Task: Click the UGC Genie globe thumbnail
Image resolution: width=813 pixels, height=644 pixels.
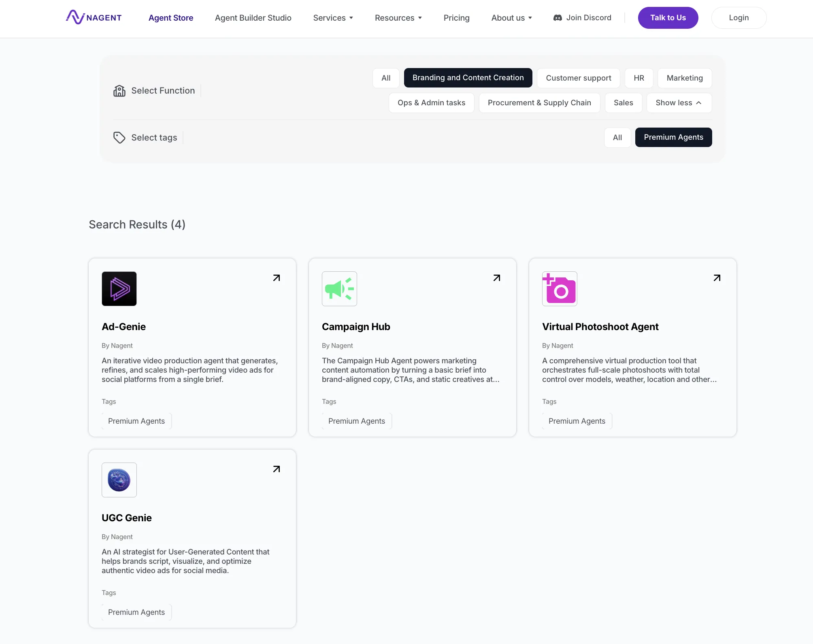Action: pyautogui.click(x=119, y=480)
